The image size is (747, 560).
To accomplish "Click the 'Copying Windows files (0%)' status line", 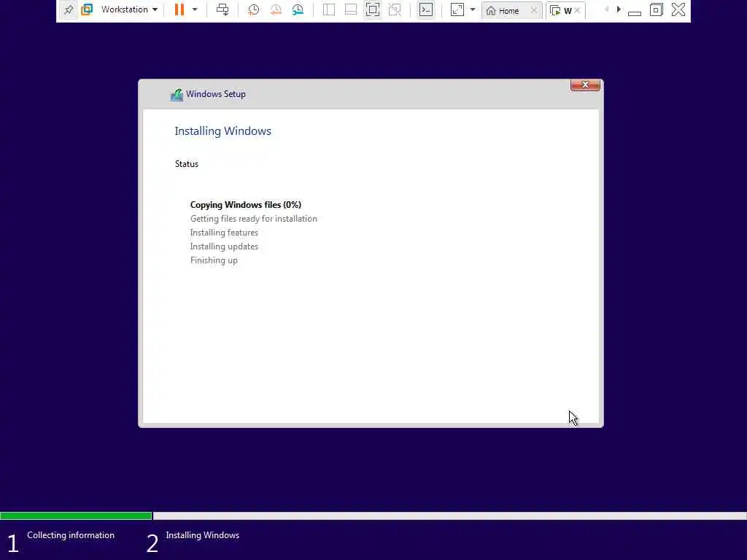I will [x=246, y=205].
